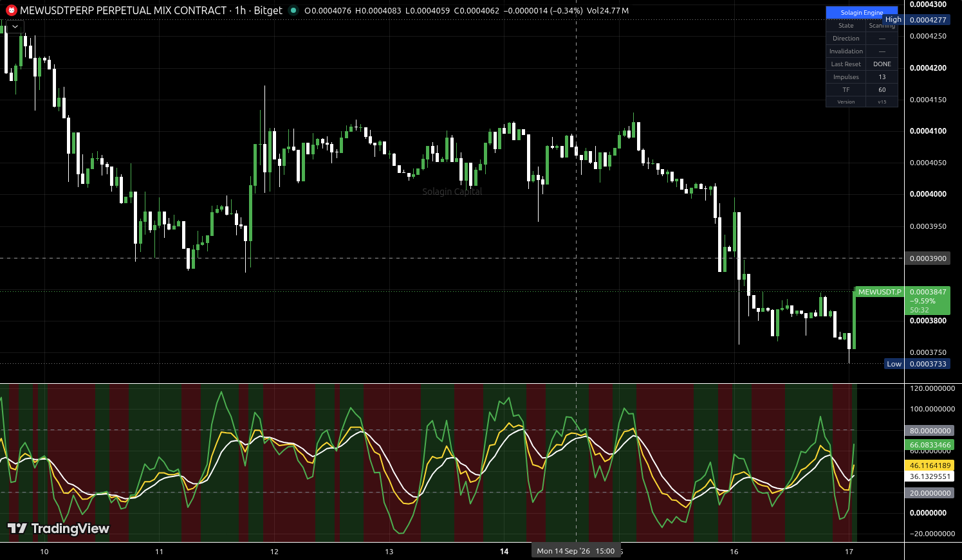The image size is (962, 560).
Task: Click the '17' date on time axis
Action: coord(849,552)
